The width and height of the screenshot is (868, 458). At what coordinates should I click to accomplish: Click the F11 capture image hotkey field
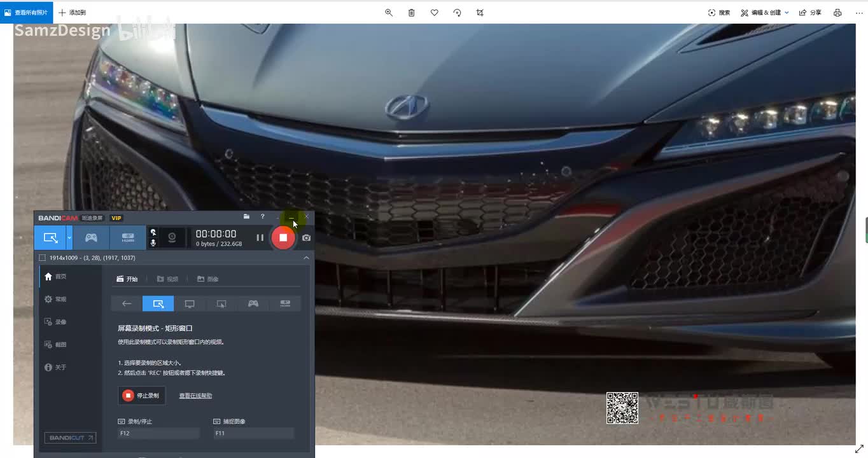(254, 433)
